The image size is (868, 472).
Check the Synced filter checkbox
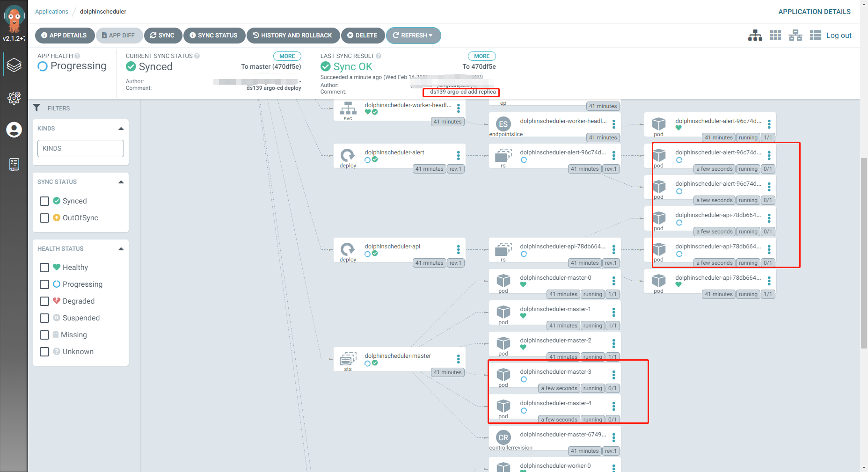coord(44,201)
